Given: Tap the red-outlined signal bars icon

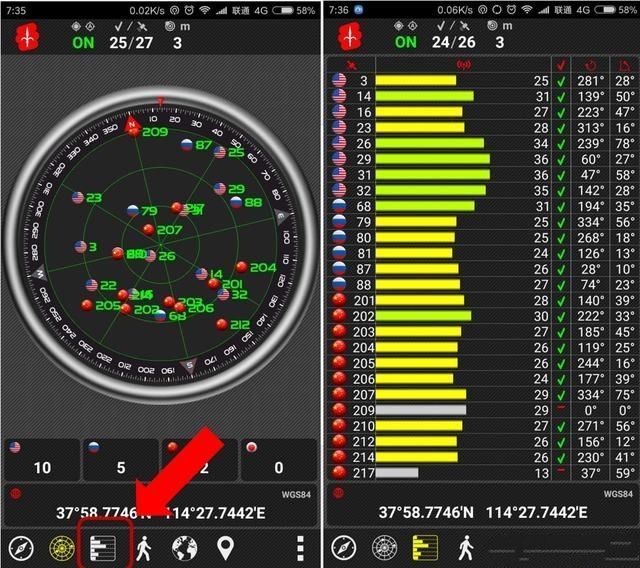Looking at the screenshot, I should 104,547.
